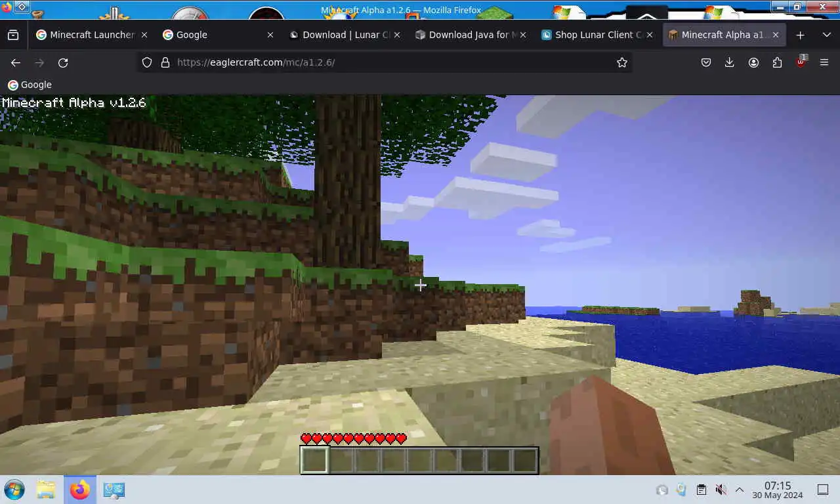
Task: Close the Minecraft Alpha tab
Action: pyautogui.click(x=775, y=35)
